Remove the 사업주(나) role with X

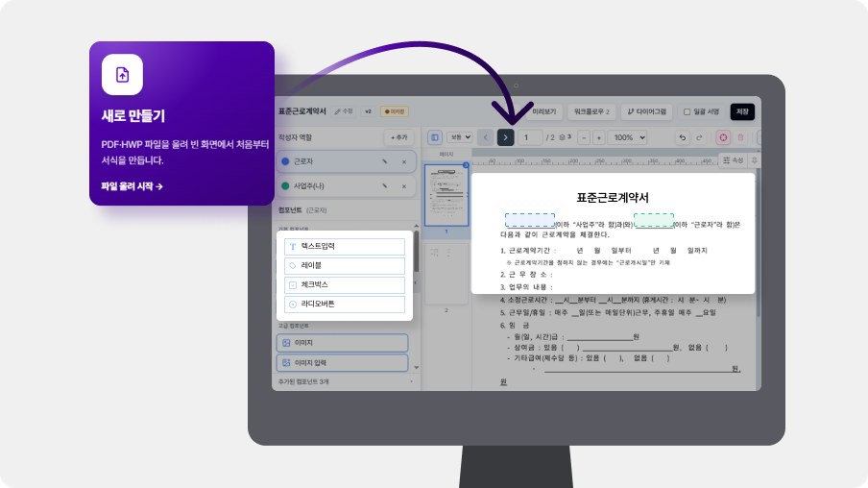click(404, 186)
